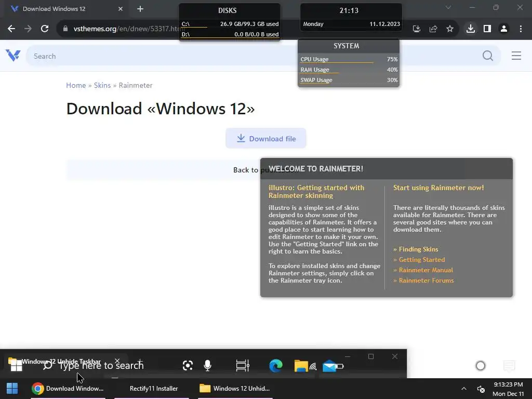
Task: Open Rainmeter Manual link
Action: tap(426, 270)
